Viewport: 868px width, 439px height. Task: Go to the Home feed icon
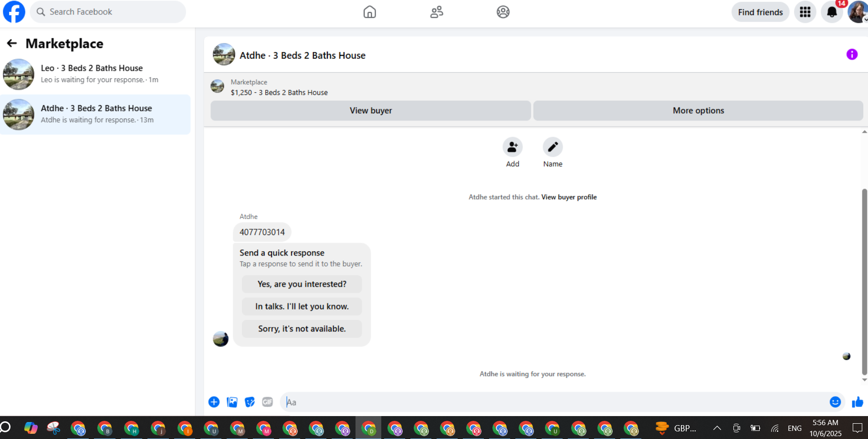click(370, 12)
